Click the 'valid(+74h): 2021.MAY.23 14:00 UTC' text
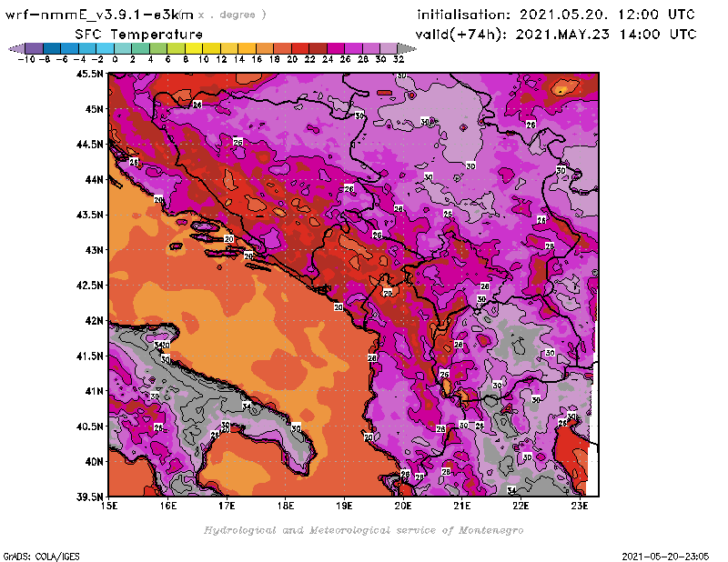 tap(556, 35)
